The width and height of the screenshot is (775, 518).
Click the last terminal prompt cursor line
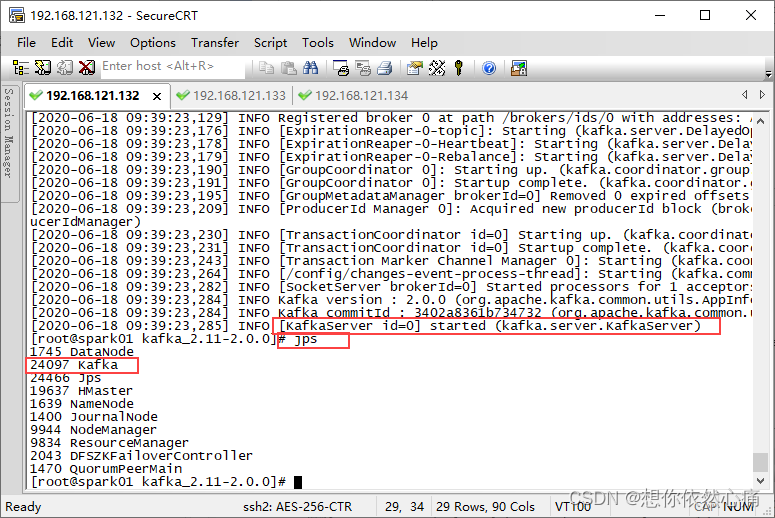166,481
